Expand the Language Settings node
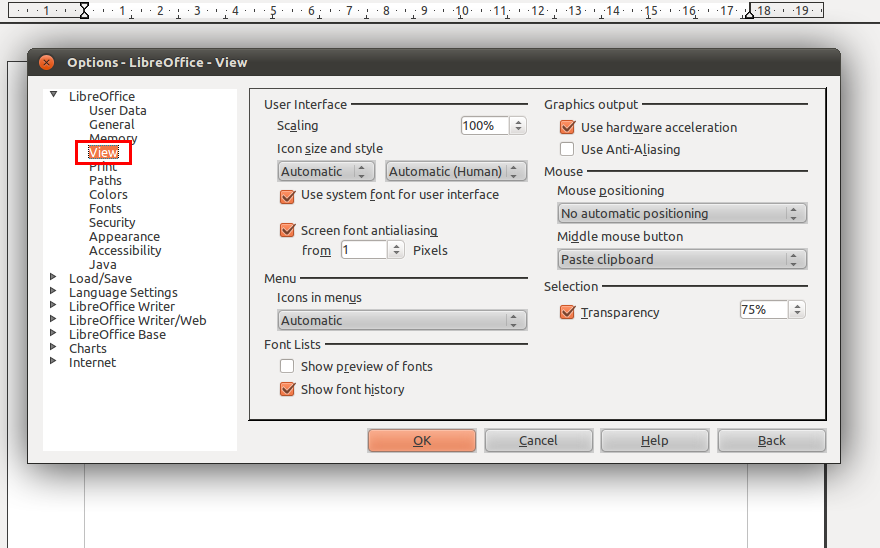This screenshot has height=548, width=880. pos(53,291)
